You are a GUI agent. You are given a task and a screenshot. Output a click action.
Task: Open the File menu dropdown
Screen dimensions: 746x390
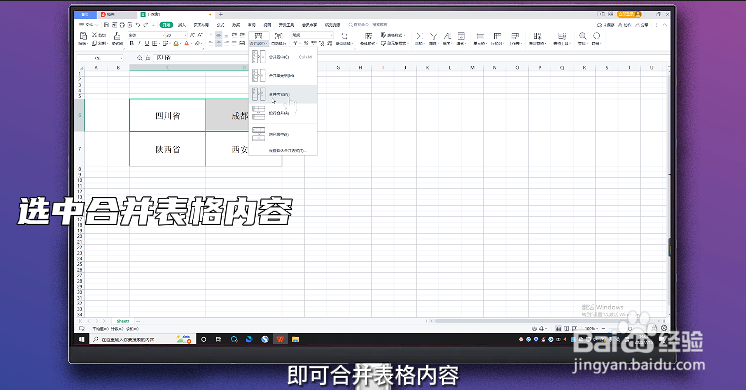tap(88, 25)
